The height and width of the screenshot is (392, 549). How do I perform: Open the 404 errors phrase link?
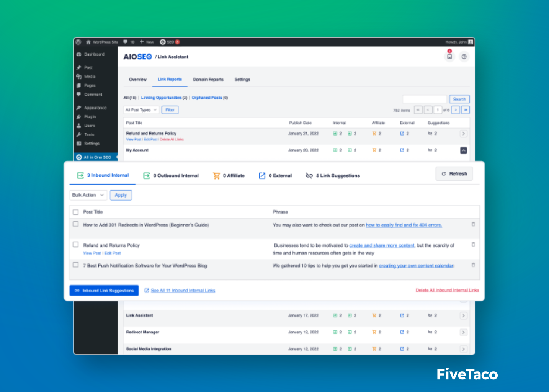pyautogui.click(x=404, y=225)
